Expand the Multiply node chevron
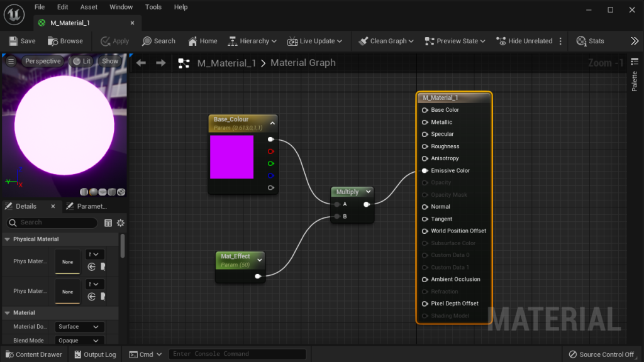Screen dimensions: 644x362 368,192
